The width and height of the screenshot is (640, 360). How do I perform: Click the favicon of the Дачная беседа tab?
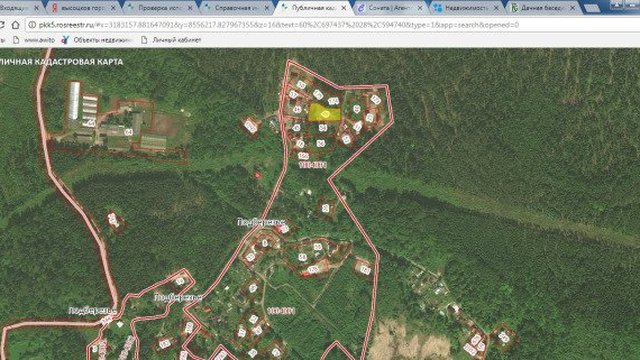click(x=515, y=8)
